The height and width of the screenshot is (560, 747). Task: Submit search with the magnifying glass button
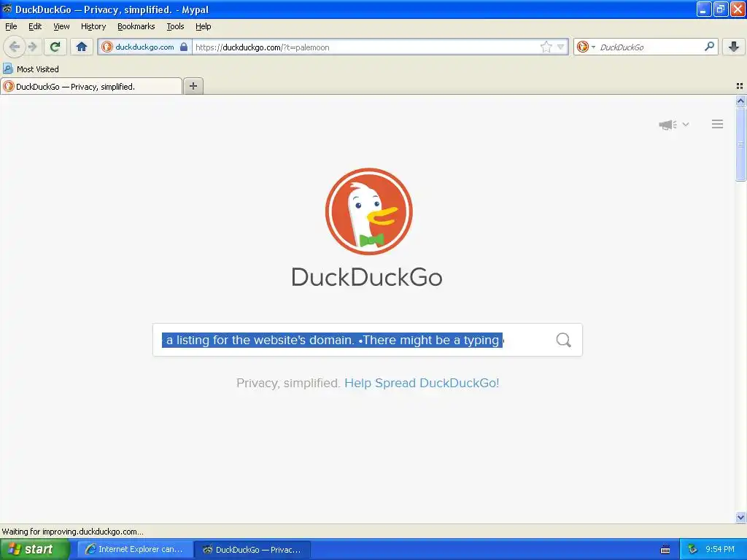click(564, 340)
